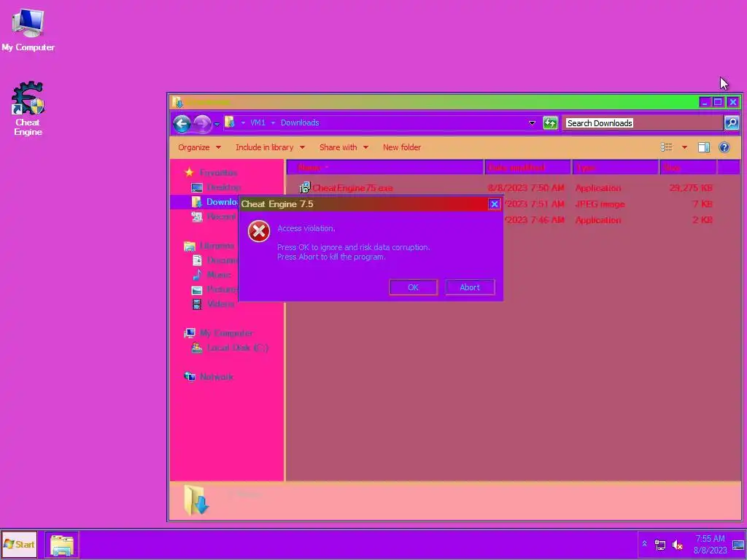Click the New folder button
The height and width of the screenshot is (560, 747).
[x=402, y=147]
